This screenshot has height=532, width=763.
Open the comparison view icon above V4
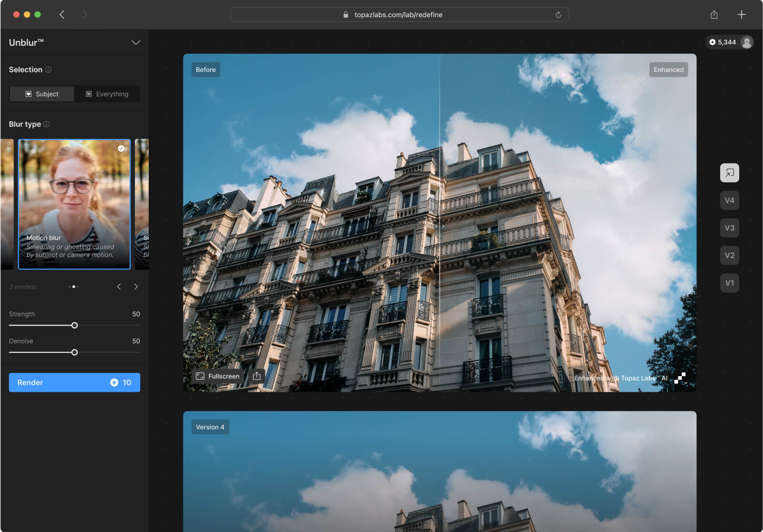click(x=729, y=173)
